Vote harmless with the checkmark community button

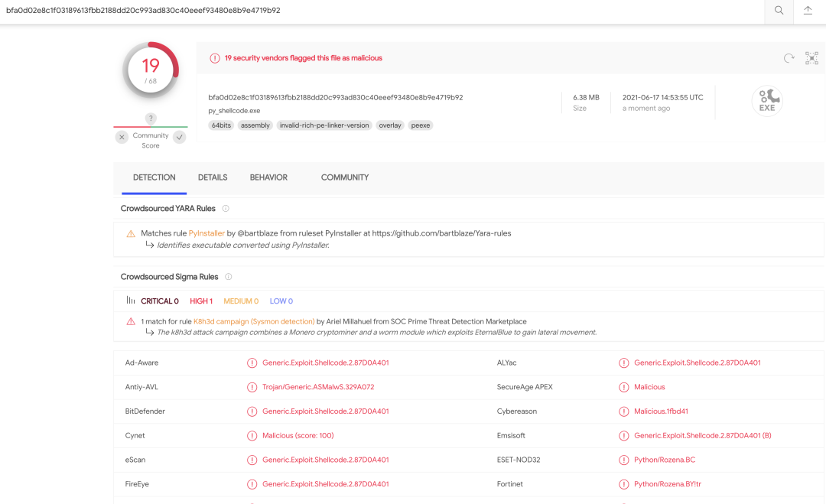pyautogui.click(x=180, y=137)
